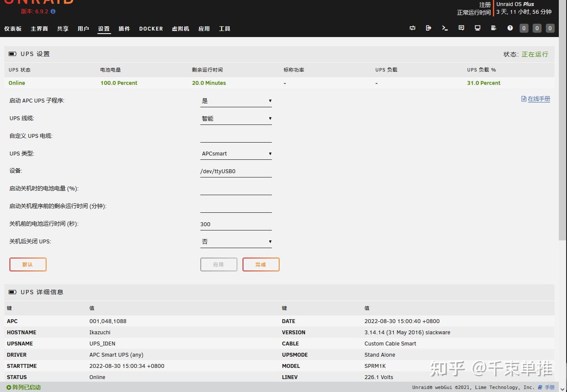Open the web terminal icon

tap(445, 28)
